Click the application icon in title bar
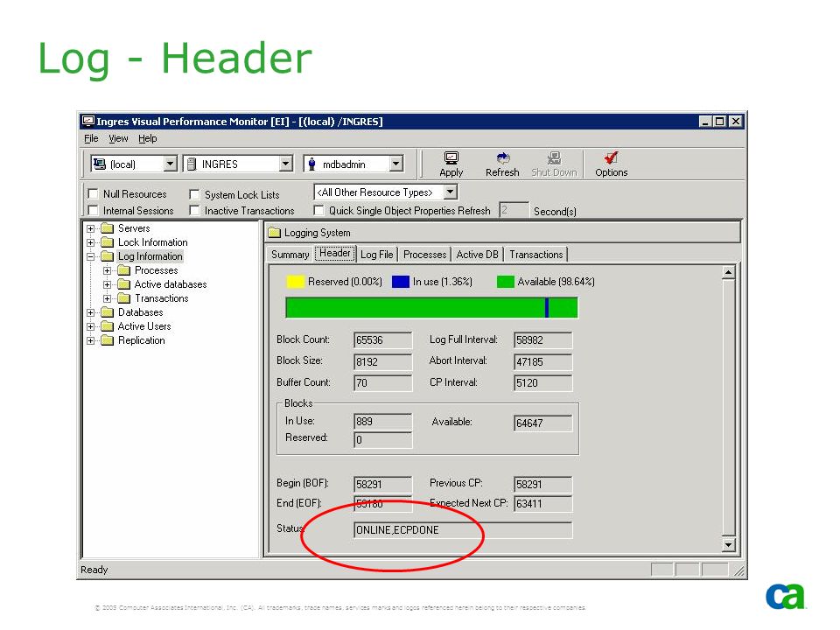Viewport: 840px width, 630px height. [88, 121]
